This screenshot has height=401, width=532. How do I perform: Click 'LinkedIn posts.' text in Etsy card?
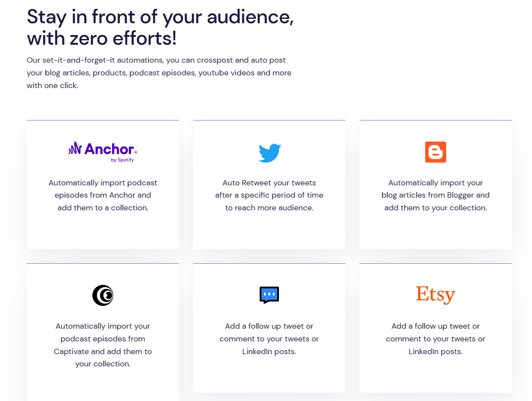point(436,351)
